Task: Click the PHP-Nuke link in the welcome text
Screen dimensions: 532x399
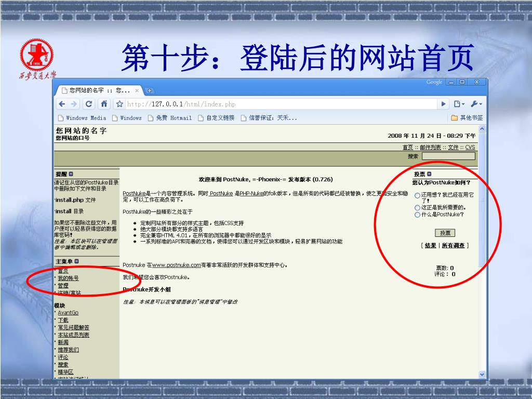Action: 251,193
